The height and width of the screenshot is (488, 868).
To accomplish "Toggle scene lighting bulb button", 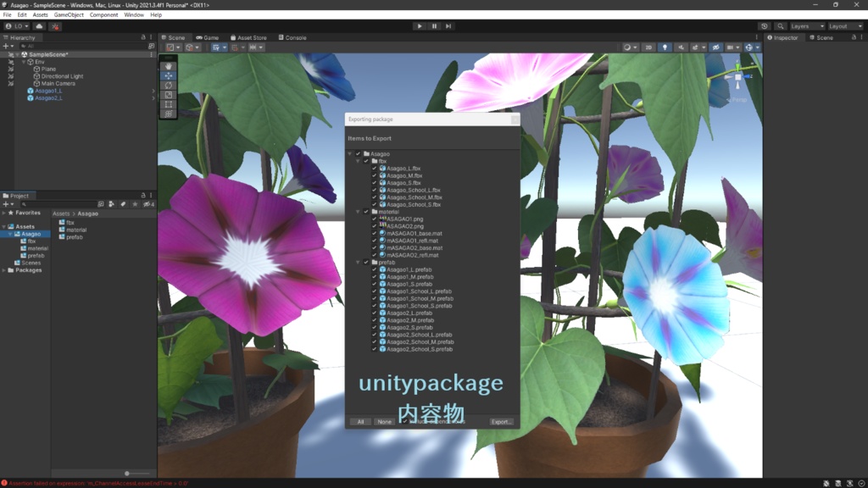I will pyautogui.click(x=665, y=47).
